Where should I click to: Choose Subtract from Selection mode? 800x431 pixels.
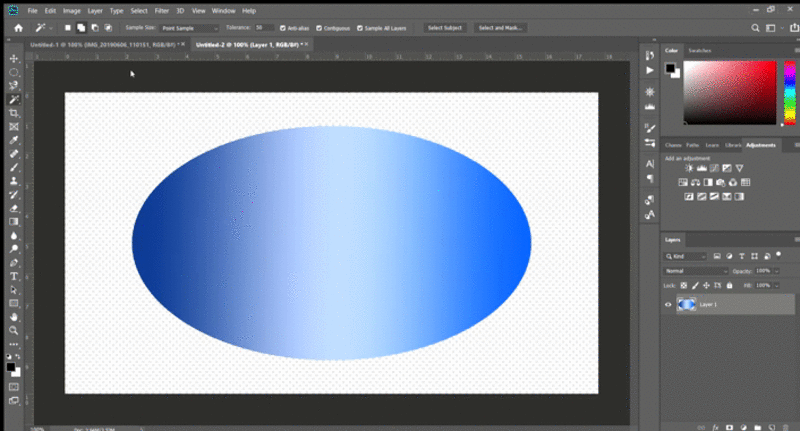95,28
